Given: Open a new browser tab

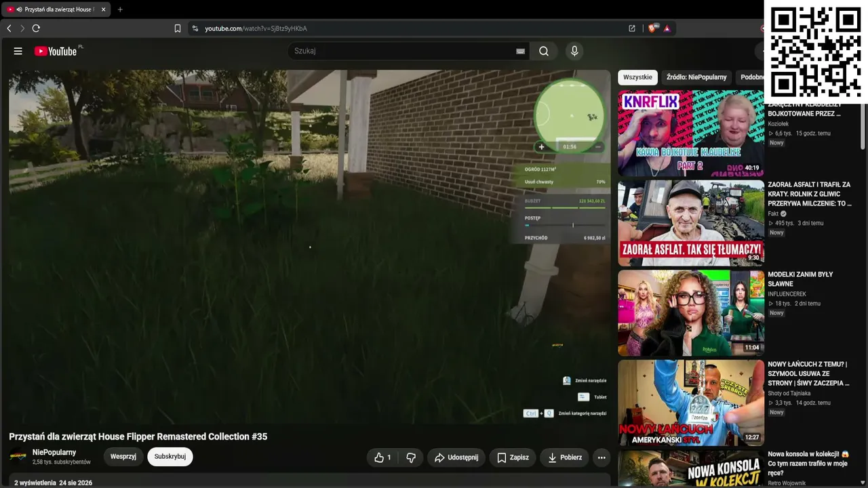Looking at the screenshot, I should click(x=120, y=9).
